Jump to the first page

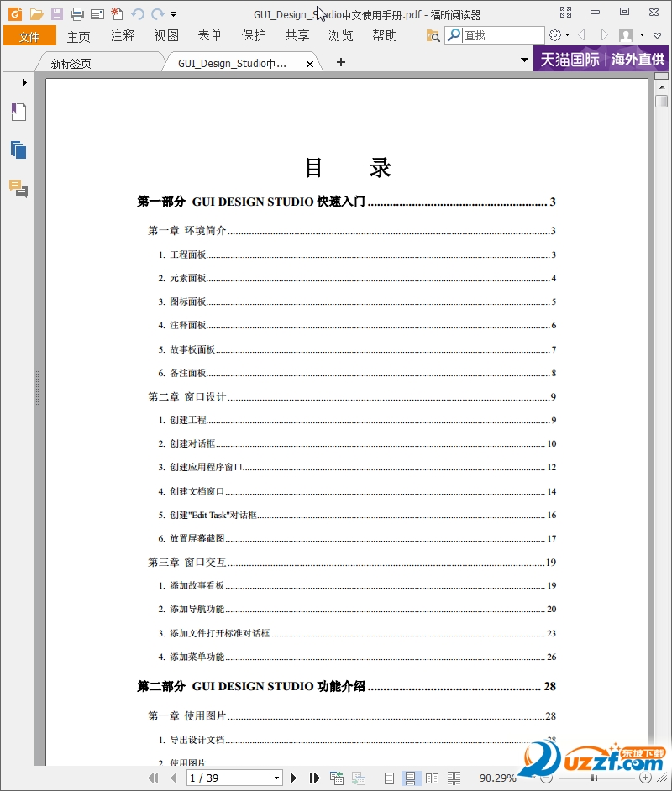pyautogui.click(x=153, y=778)
